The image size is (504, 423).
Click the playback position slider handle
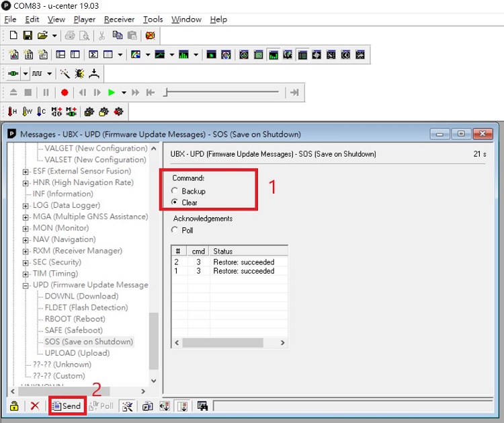pyautogui.click(x=165, y=93)
